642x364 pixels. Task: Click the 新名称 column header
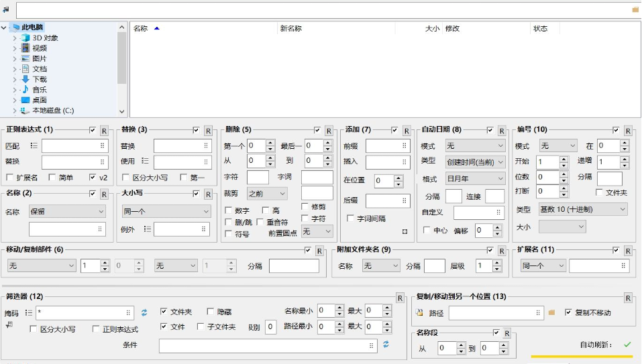click(x=291, y=28)
